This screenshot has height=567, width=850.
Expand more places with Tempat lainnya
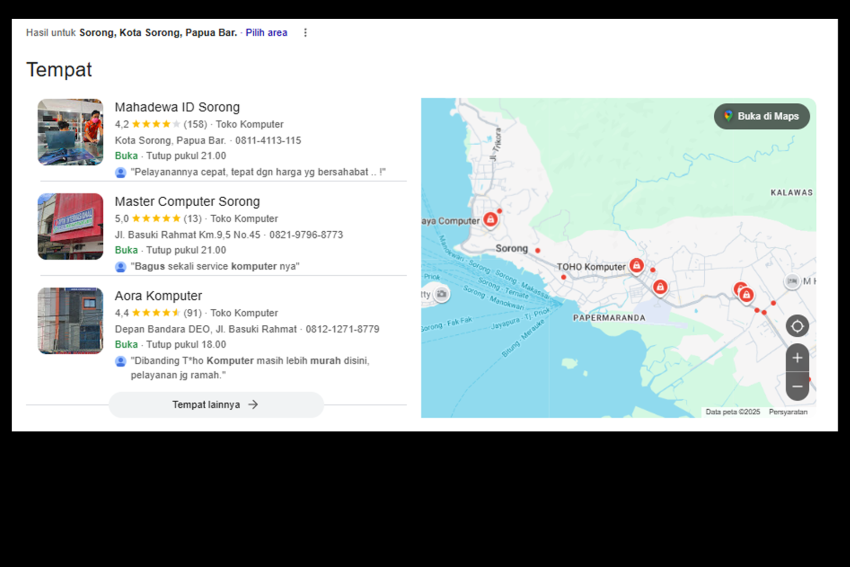click(x=216, y=405)
